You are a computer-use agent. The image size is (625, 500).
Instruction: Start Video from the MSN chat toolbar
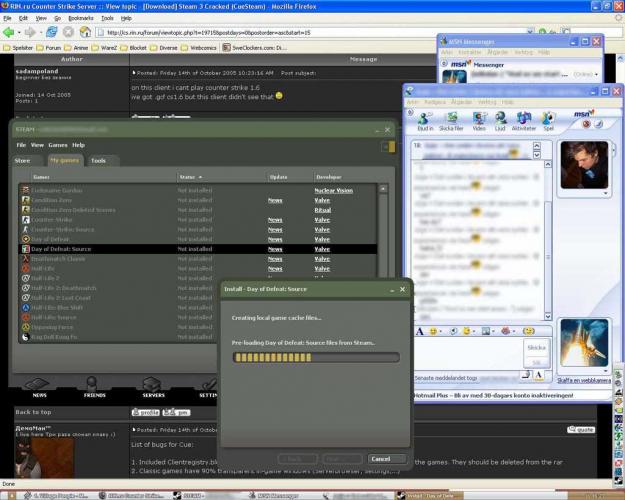click(479, 121)
